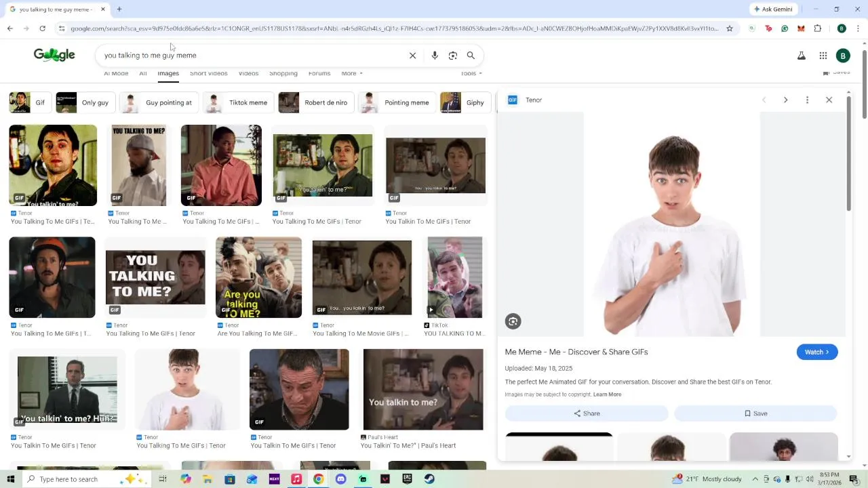View site information icon in address bar
868x488 pixels.
coord(62,28)
